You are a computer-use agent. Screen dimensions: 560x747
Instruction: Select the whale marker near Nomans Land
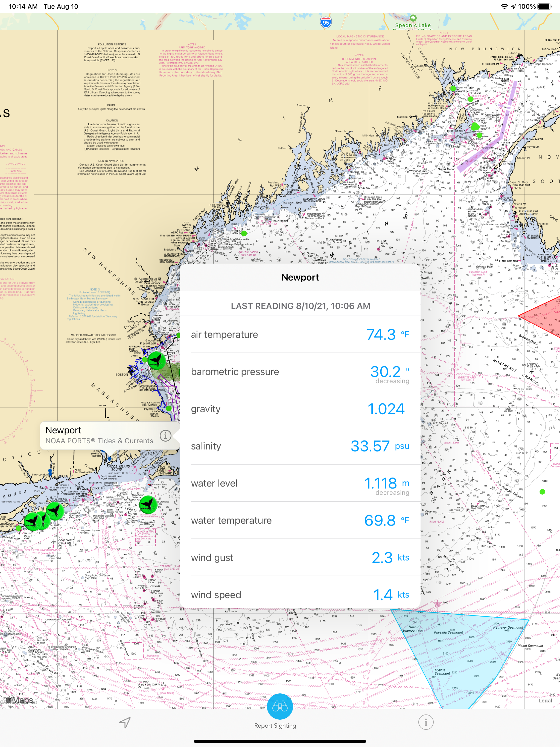(148, 504)
